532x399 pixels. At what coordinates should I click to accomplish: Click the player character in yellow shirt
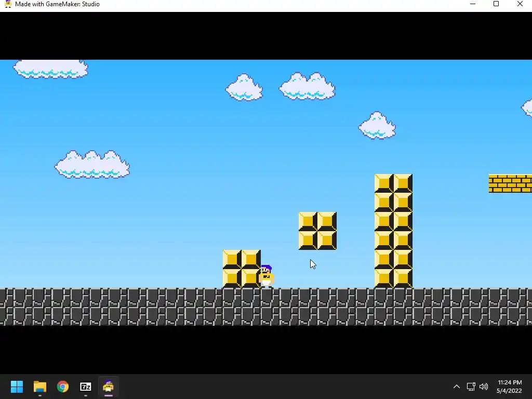[267, 276]
